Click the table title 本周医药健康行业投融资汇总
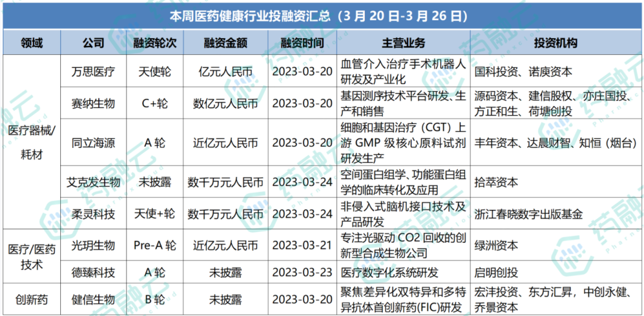 pos(318,16)
